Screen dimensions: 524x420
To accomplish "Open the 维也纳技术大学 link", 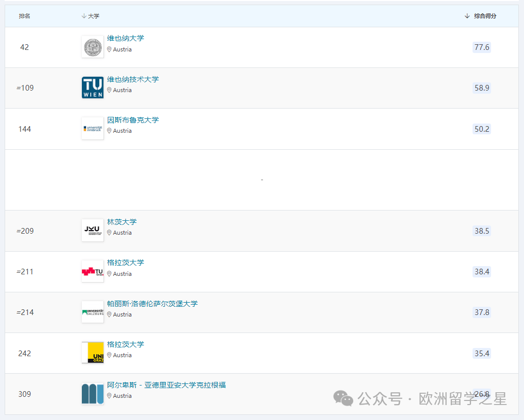I will (133, 79).
